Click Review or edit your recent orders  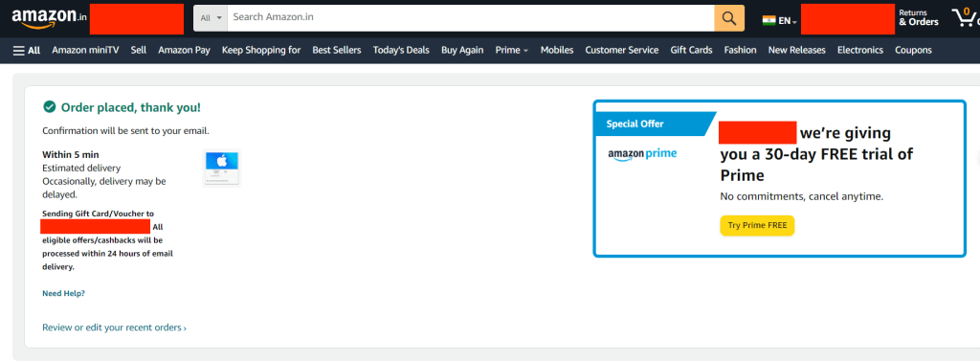[115, 327]
